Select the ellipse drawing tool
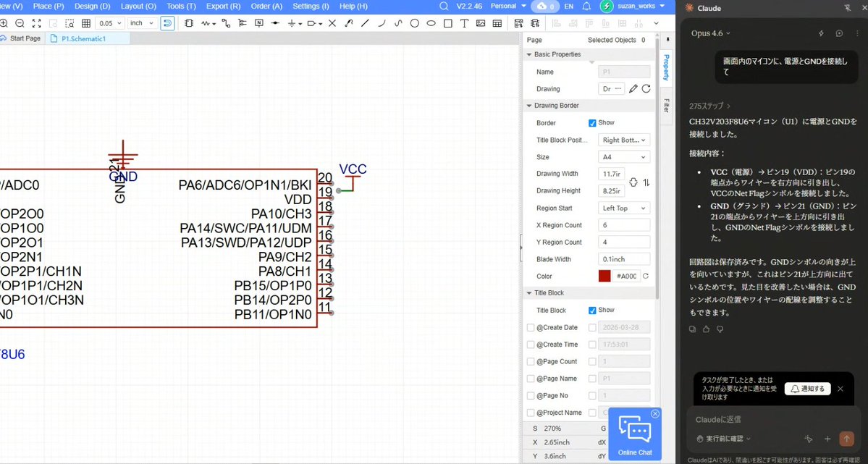 pos(431,23)
